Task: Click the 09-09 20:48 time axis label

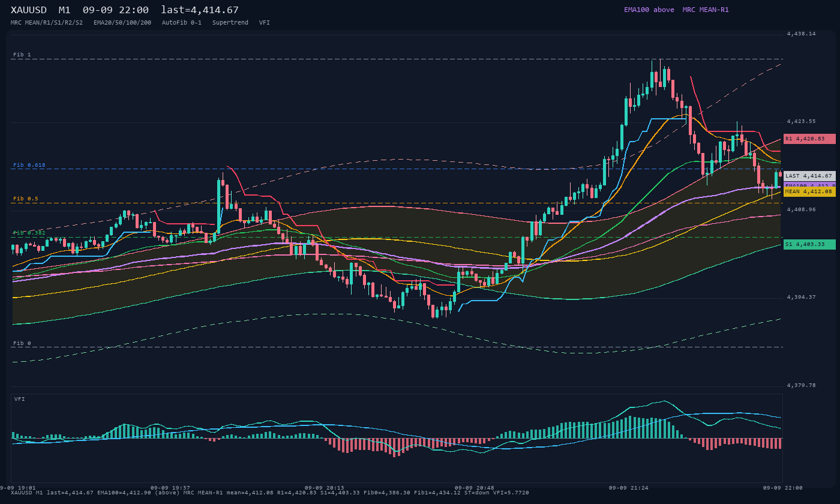Action: coord(475,488)
